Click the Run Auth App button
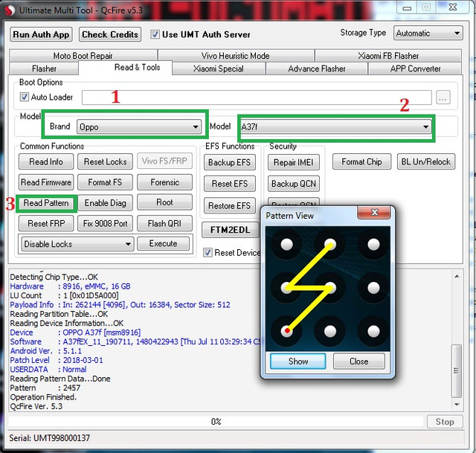This screenshot has width=476, height=453. click(41, 34)
